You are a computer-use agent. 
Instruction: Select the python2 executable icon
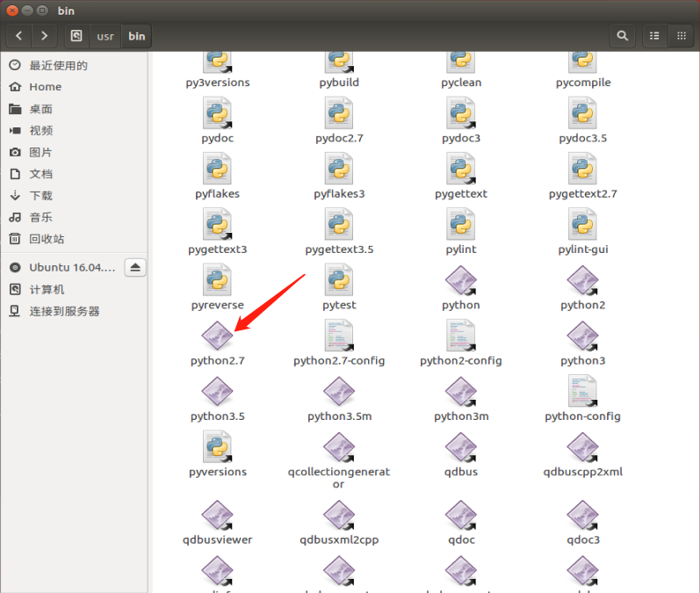tap(583, 280)
